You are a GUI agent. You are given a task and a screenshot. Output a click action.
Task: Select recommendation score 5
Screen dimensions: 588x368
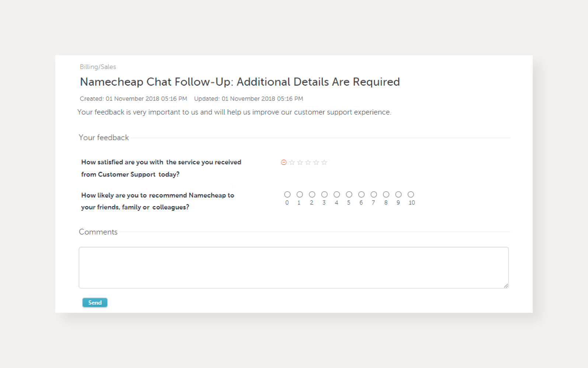pyautogui.click(x=349, y=194)
